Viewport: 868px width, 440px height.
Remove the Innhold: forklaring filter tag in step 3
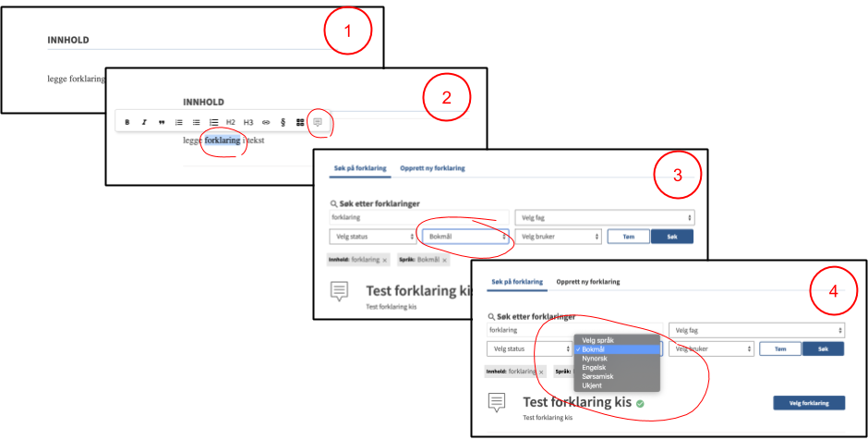tap(384, 260)
